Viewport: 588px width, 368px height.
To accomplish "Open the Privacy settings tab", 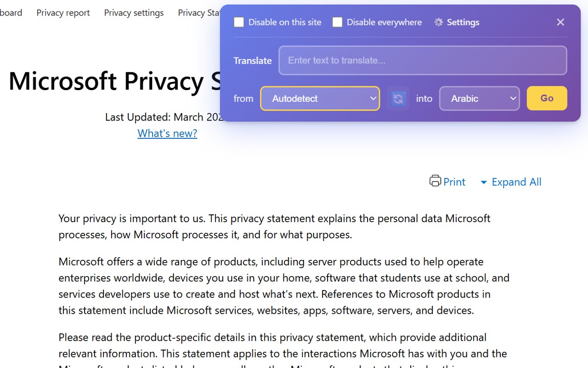I will click(134, 13).
